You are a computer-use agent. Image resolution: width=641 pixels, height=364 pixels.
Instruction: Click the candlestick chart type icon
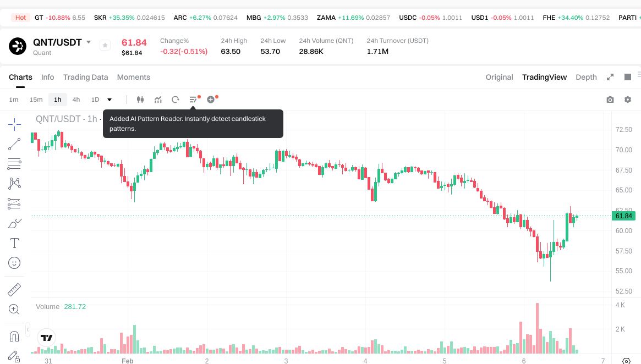coord(140,100)
